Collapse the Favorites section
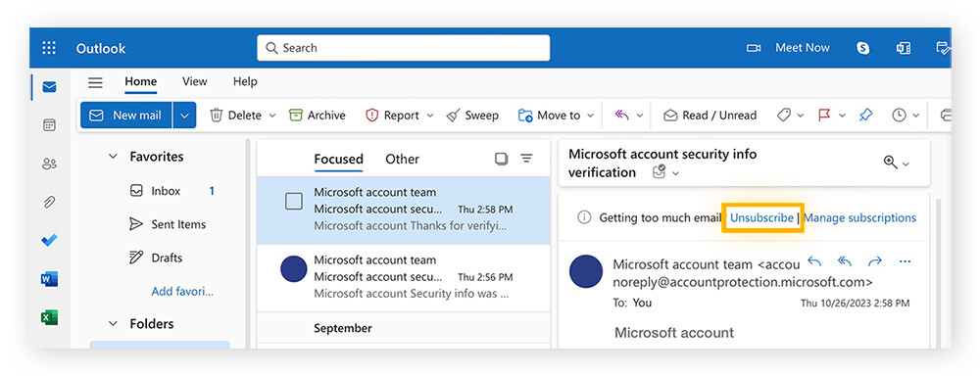The width and height of the screenshot is (980, 376). click(x=113, y=157)
